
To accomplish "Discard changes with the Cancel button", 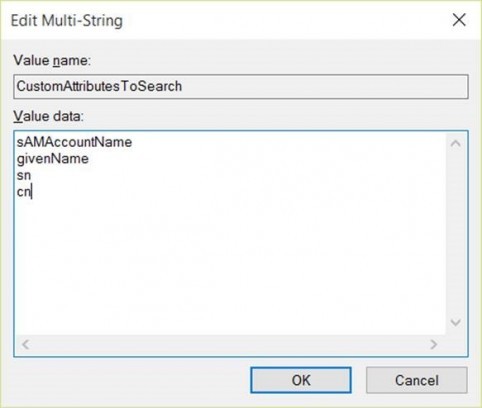I will (417, 380).
